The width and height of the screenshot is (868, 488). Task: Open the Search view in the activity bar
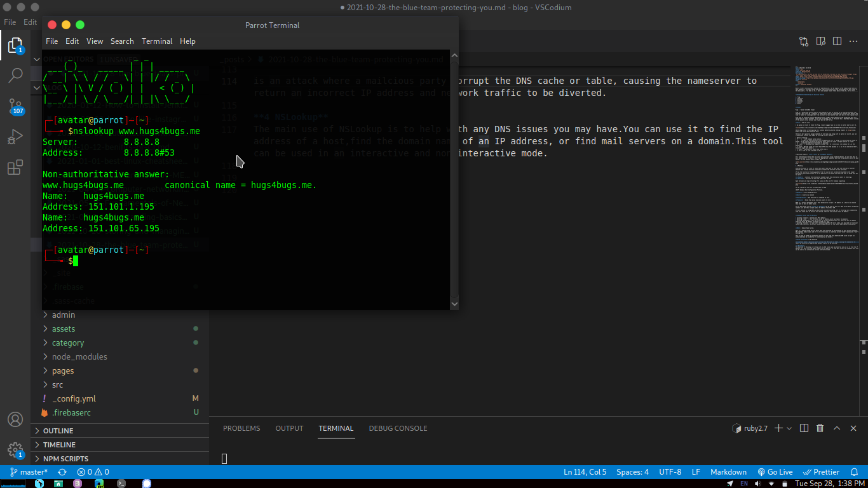click(x=15, y=76)
